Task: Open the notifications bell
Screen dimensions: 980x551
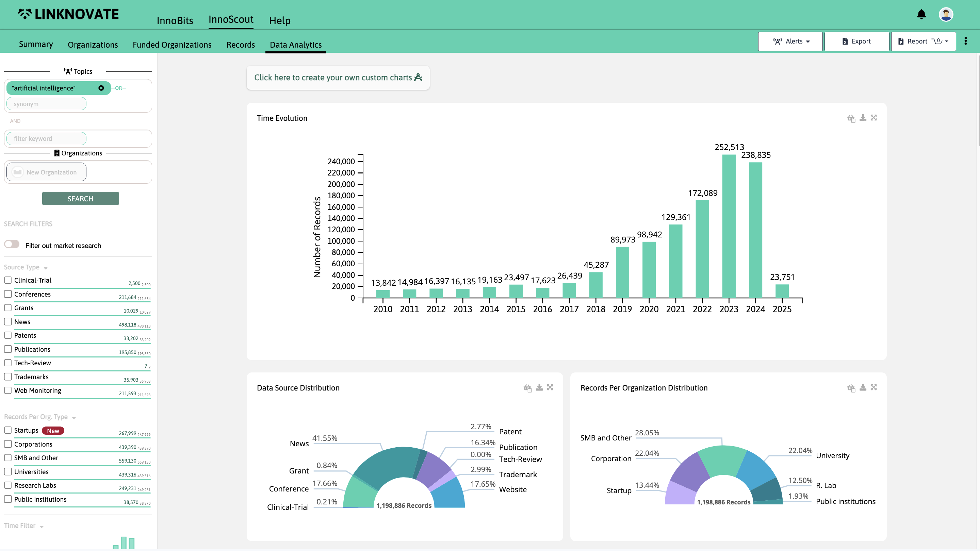Action: pyautogui.click(x=921, y=14)
